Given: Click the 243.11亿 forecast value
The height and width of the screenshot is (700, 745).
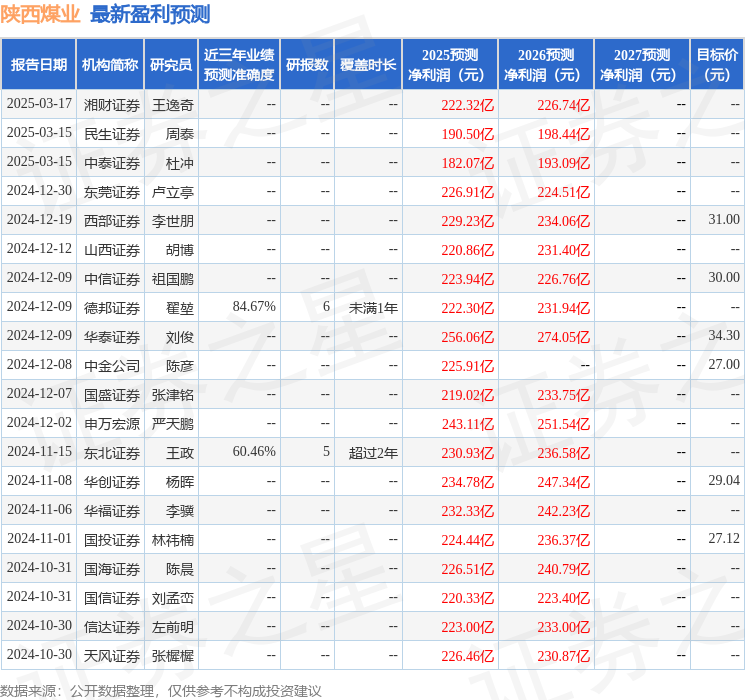Looking at the screenshot, I should 468,424.
